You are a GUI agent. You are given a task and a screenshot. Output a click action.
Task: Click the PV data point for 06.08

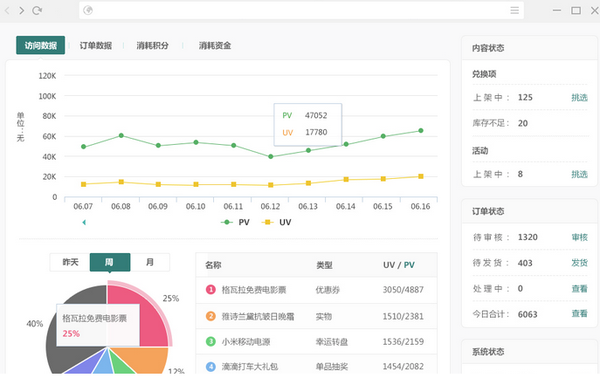121,135
